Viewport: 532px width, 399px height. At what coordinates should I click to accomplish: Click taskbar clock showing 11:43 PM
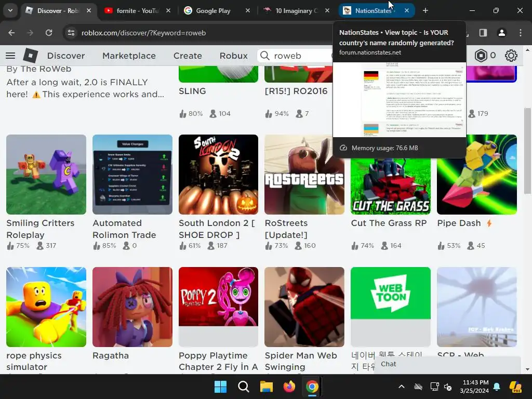tap(476, 387)
